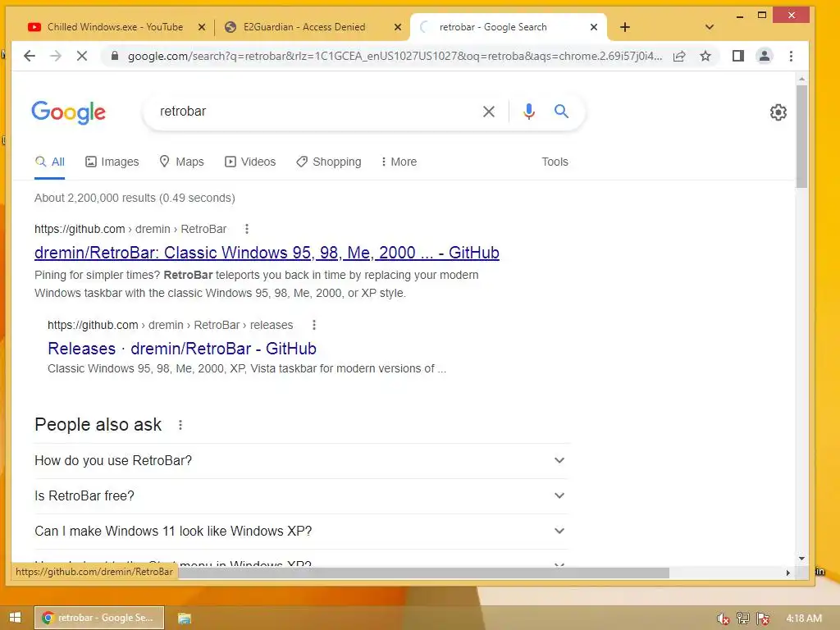
Task: Select the retrobar Google Search tab
Action: (493, 27)
